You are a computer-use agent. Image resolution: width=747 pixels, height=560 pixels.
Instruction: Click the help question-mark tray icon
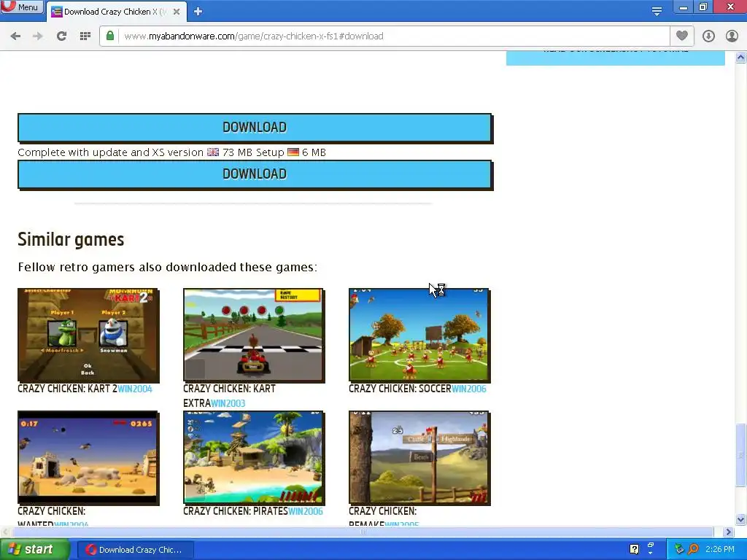pos(634,549)
